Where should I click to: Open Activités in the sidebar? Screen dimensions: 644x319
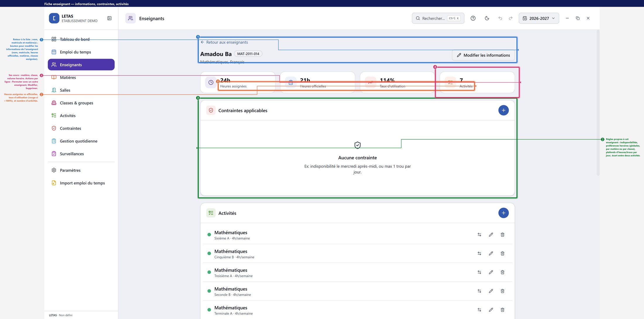tap(81, 116)
